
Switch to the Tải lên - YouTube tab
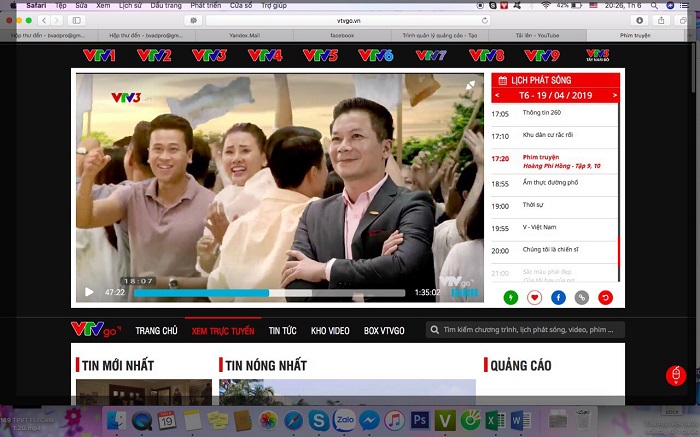point(538,35)
